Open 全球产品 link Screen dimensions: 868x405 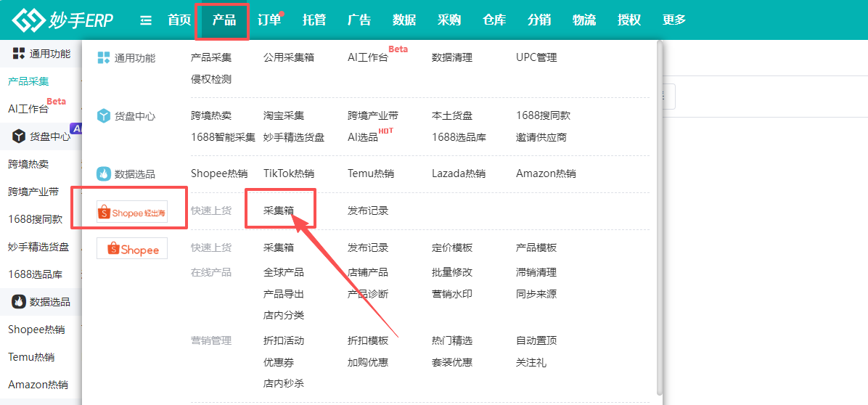point(284,272)
